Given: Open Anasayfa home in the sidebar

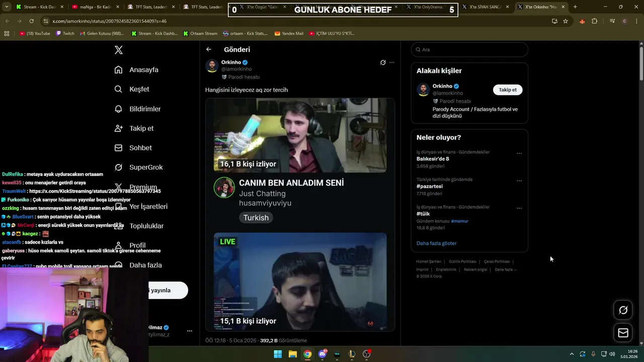Looking at the screenshot, I should coord(136,69).
